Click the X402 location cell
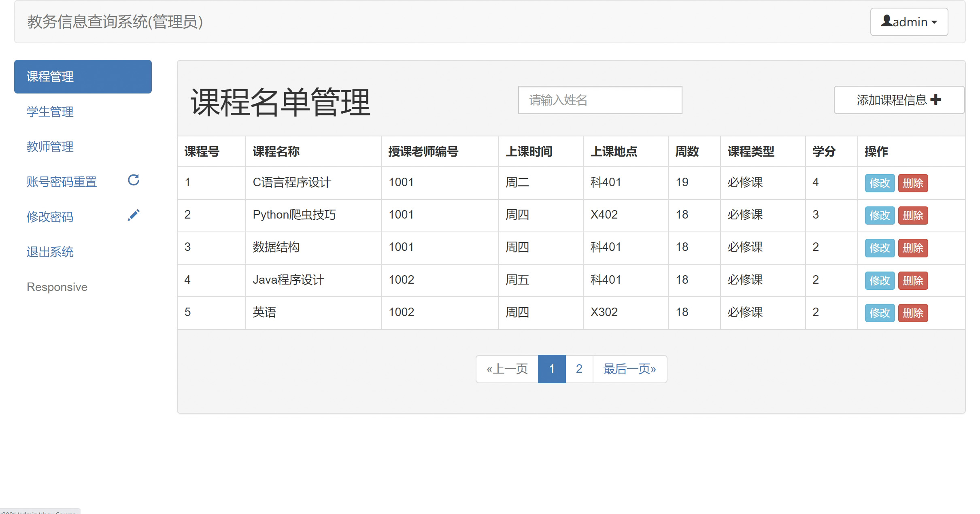Screen dimensions: 980x514 click(x=625, y=215)
